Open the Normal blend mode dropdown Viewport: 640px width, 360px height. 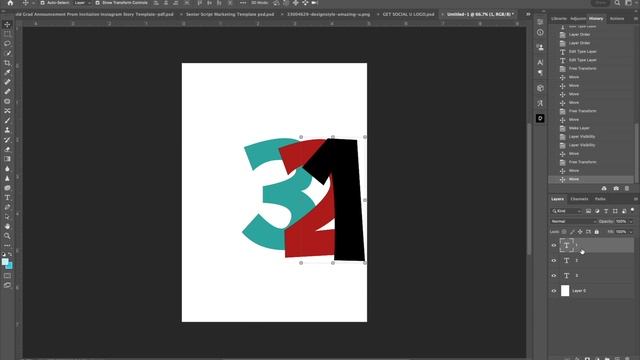[573, 221]
